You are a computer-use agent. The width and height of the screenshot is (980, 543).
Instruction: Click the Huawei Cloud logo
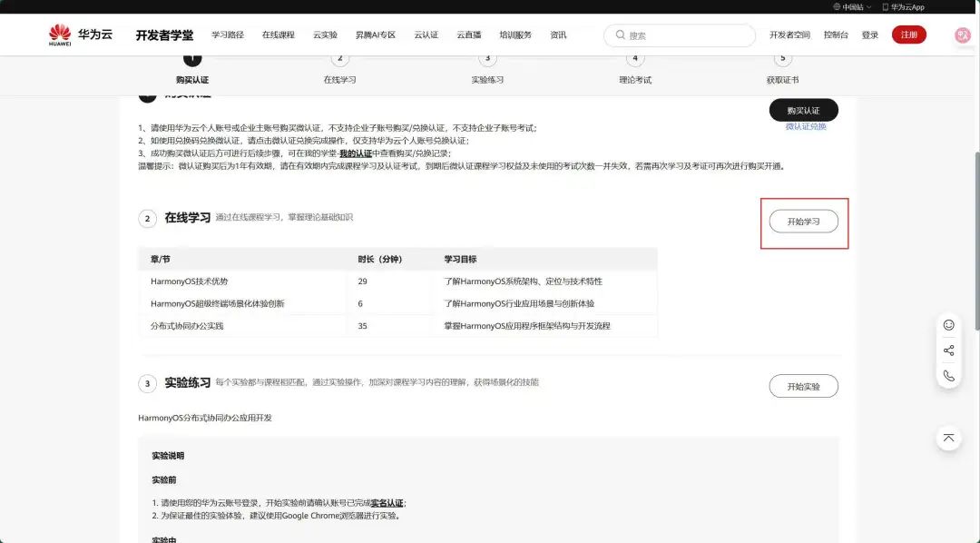click(81, 35)
